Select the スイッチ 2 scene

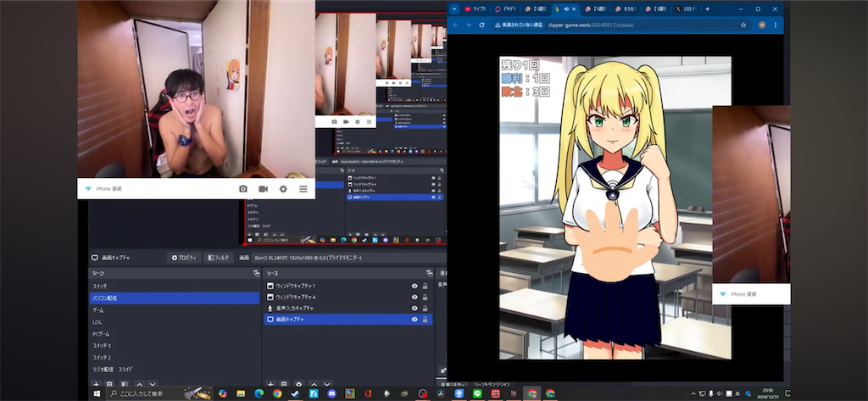pos(175,357)
